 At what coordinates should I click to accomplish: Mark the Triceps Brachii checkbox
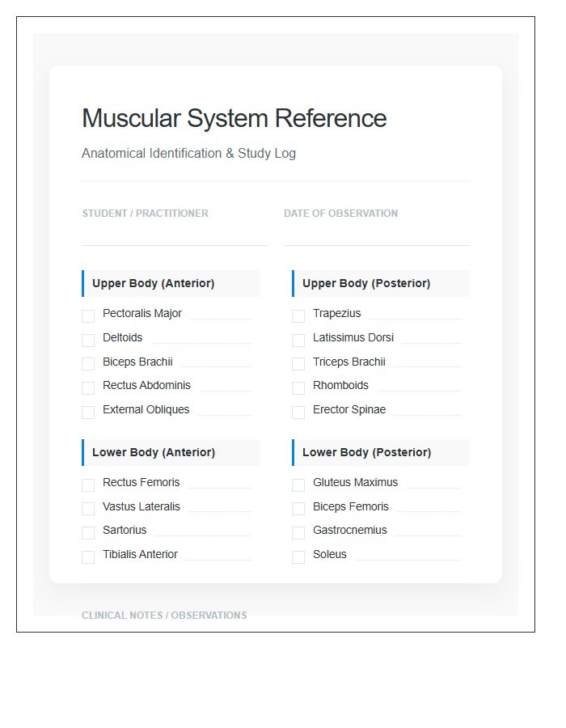click(298, 364)
